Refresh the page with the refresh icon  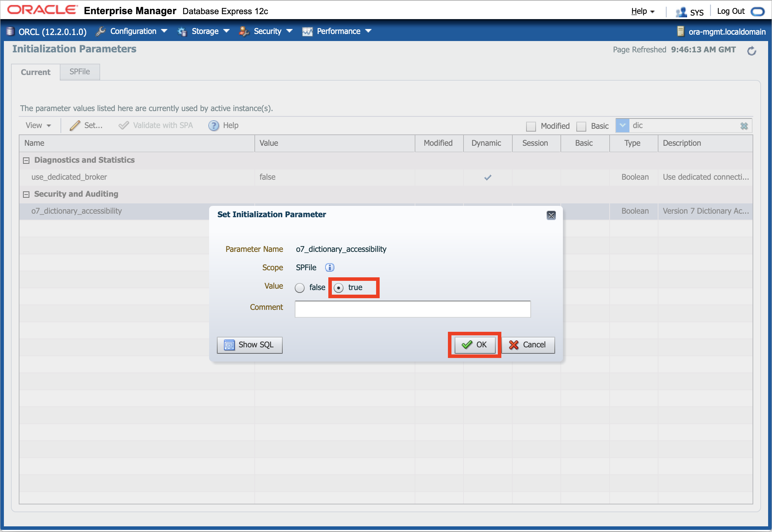(x=751, y=51)
